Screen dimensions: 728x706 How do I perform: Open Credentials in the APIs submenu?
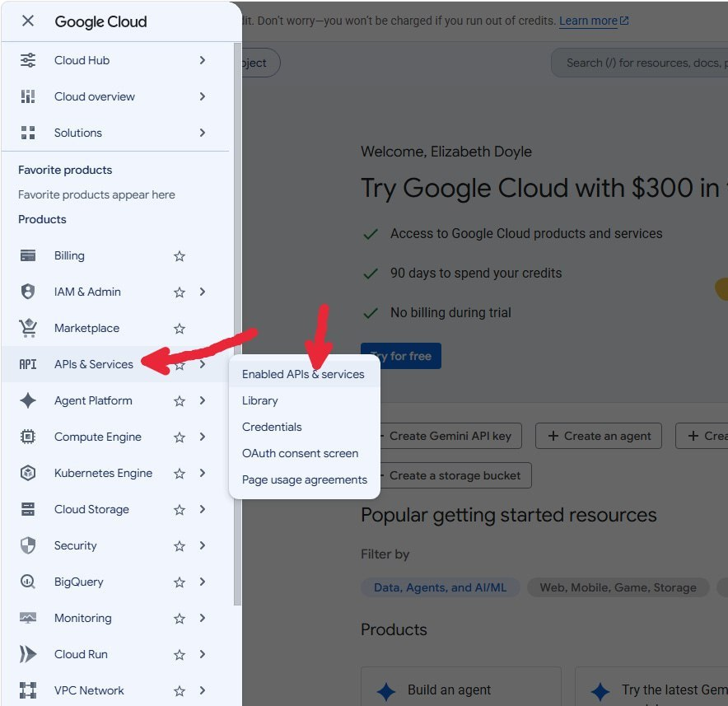coord(305,427)
